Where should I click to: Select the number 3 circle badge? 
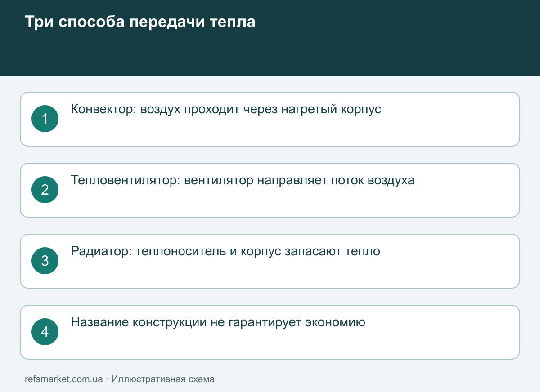coord(45,261)
